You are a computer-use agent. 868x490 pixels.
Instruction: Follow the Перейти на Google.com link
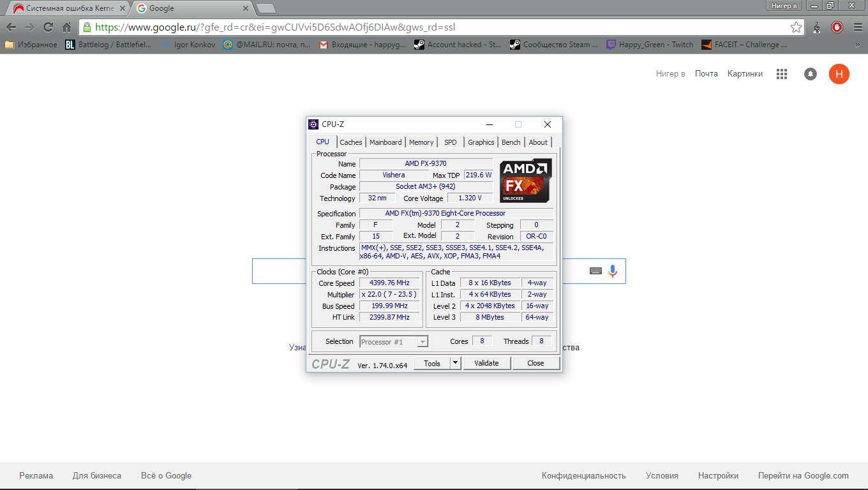coord(804,476)
